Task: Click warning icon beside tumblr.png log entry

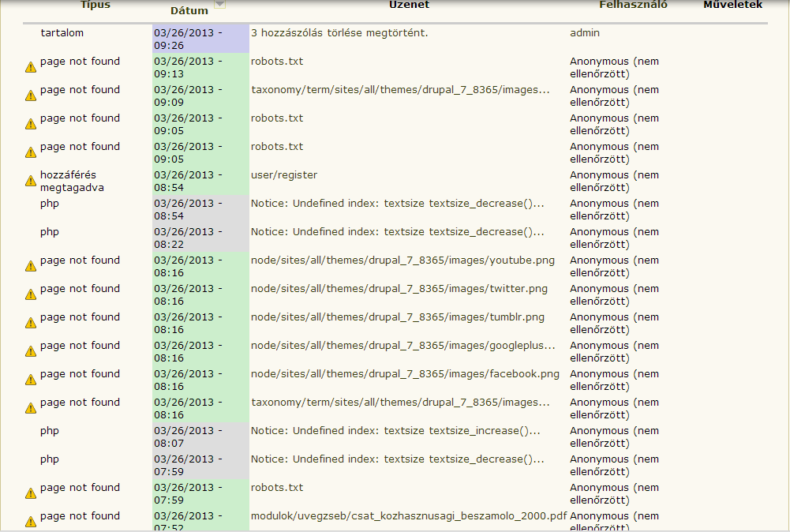Action: [x=31, y=324]
